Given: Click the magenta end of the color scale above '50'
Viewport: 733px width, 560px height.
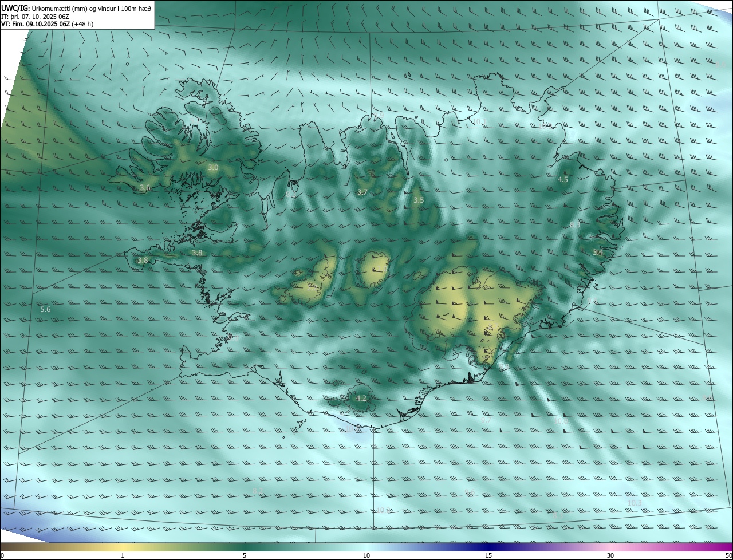Looking at the screenshot, I should [726, 547].
